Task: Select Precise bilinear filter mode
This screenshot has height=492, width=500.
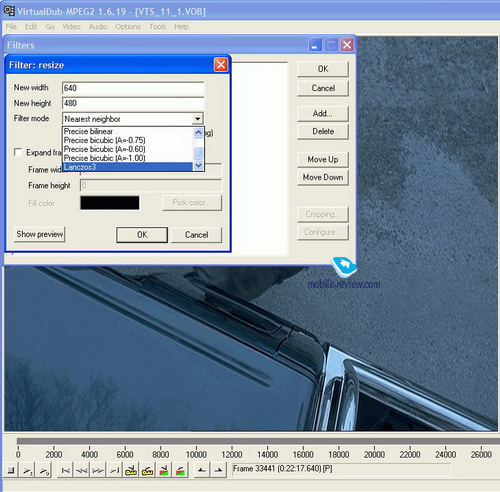Action: coord(127,131)
